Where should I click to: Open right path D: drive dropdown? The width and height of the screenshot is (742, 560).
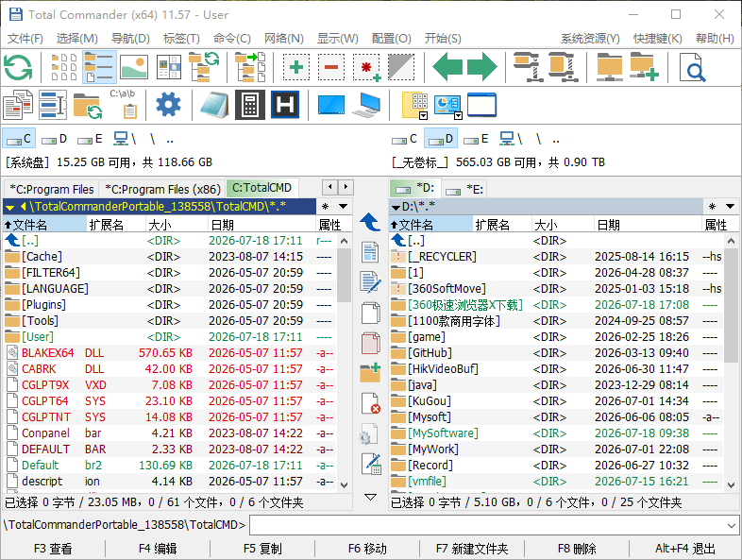tap(396, 207)
